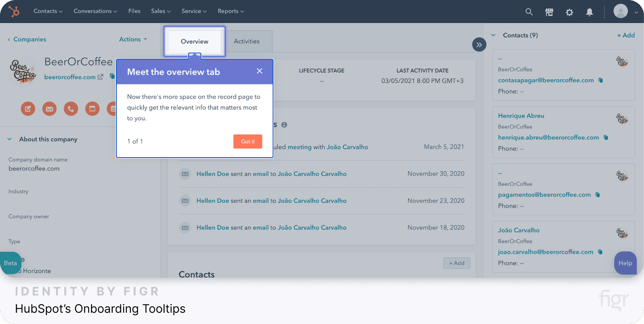This screenshot has height=324, width=644.
Task: Collapse the Contacts (9) sidebar section
Action: pos(493,35)
